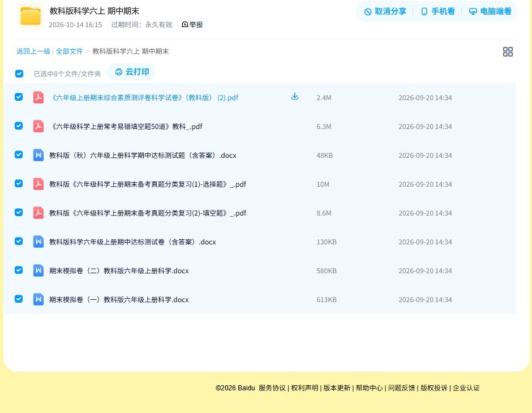Click the 580KB file size cell

click(327, 270)
